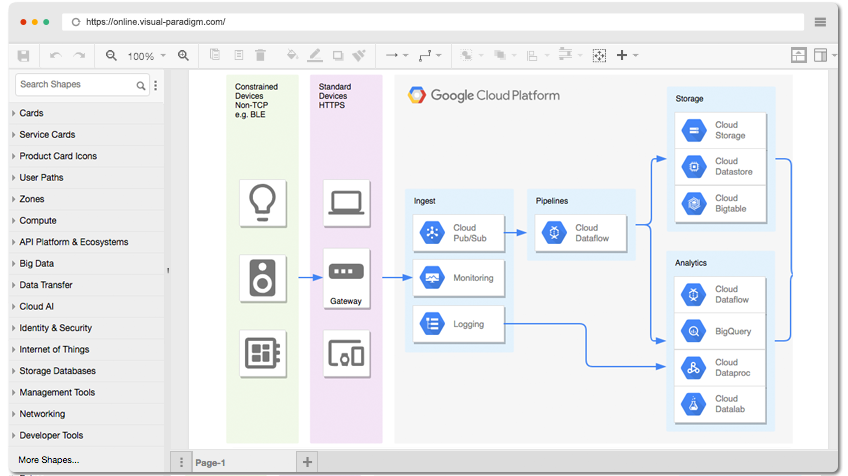
Task: Expand the User Paths category
Action: (87, 177)
